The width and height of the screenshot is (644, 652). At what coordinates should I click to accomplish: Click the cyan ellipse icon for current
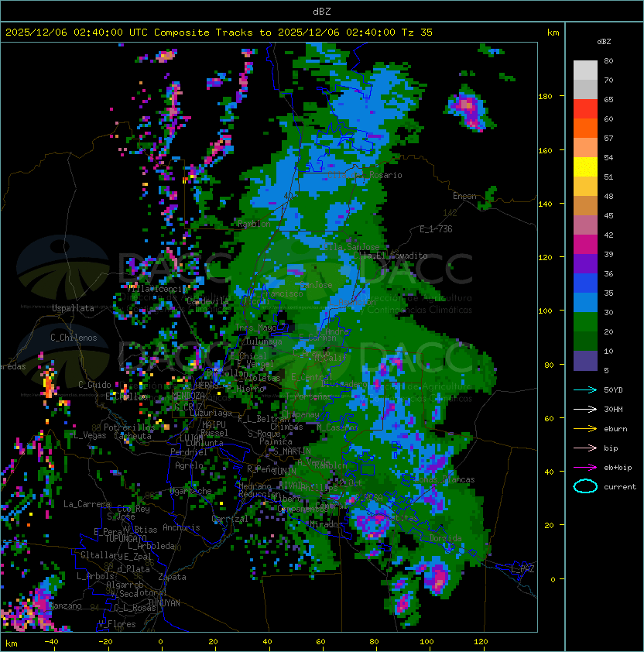point(585,486)
